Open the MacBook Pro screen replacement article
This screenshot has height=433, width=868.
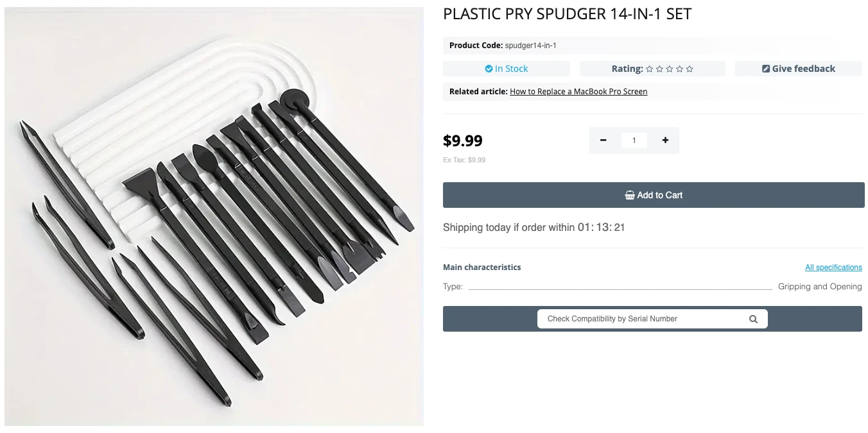click(x=578, y=91)
